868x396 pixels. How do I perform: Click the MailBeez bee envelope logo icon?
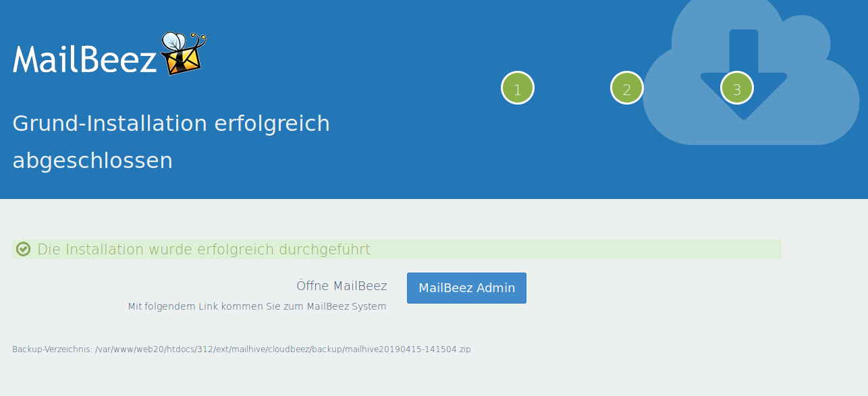[x=183, y=53]
